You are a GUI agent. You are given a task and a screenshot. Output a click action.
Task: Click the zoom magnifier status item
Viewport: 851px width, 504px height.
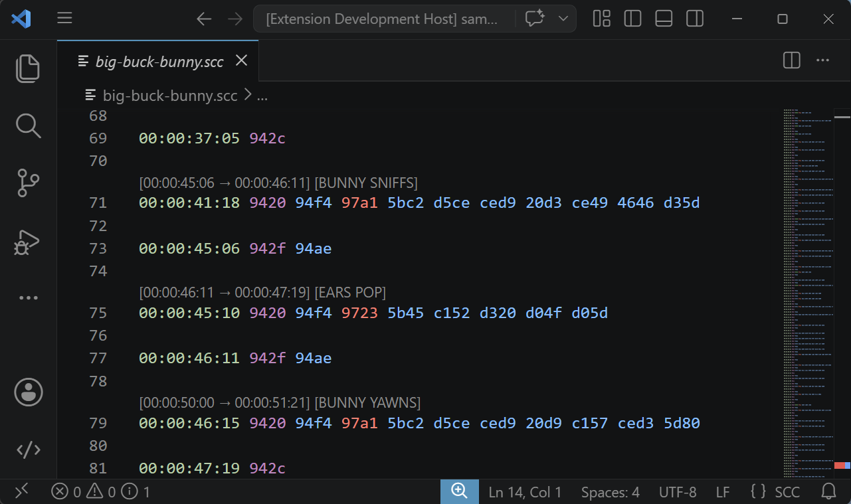click(459, 491)
